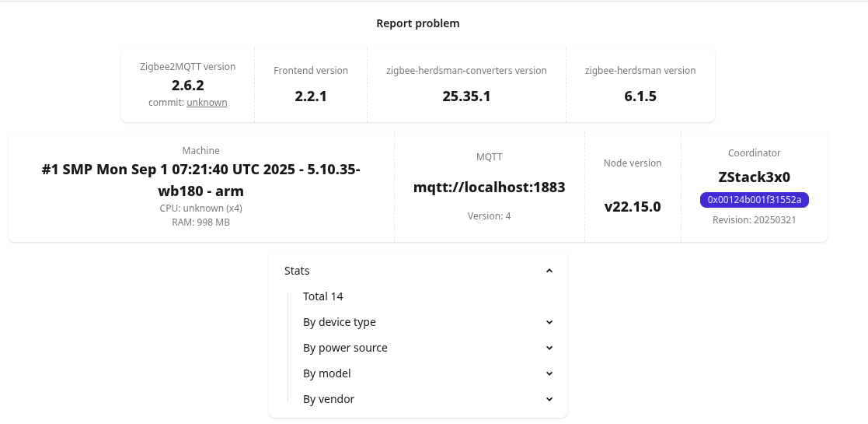Click the Stats section title
Viewport: 868px width, 424px height.
(297, 271)
